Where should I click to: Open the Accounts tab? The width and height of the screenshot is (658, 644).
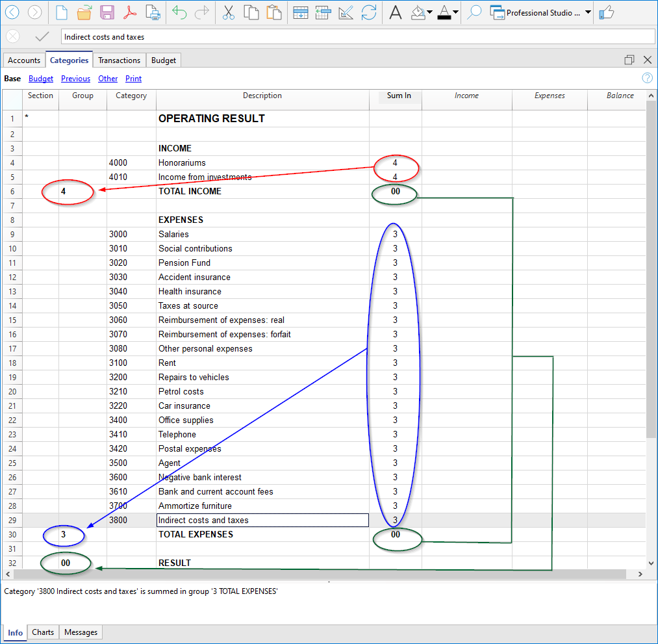click(24, 60)
